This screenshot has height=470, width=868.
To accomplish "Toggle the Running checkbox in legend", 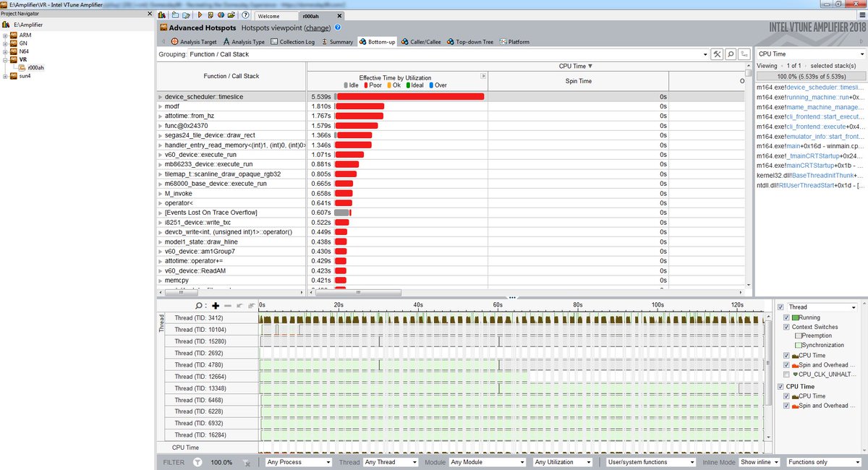I will (x=788, y=317).
